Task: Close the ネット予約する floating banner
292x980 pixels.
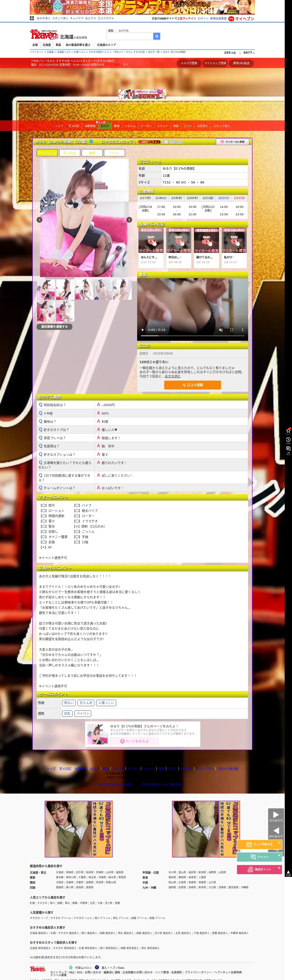Action: click(279, 843)
